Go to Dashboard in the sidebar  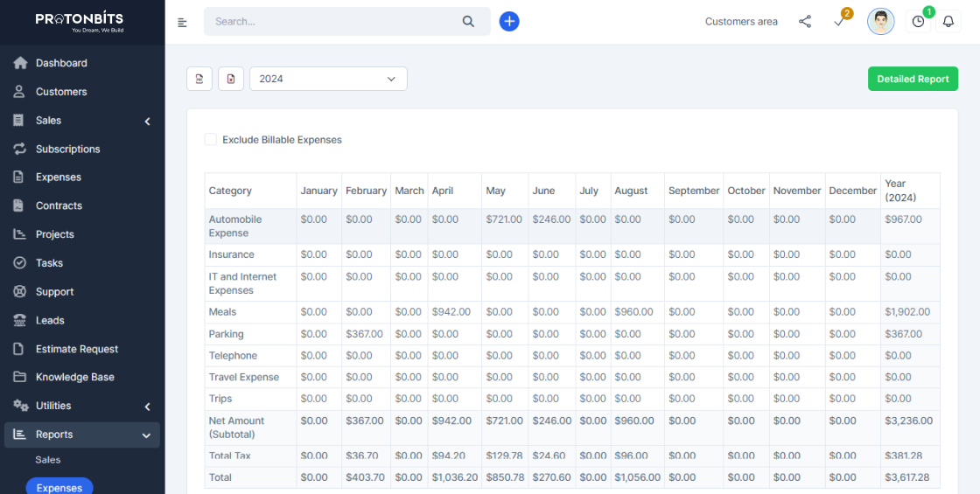point(61,63)
